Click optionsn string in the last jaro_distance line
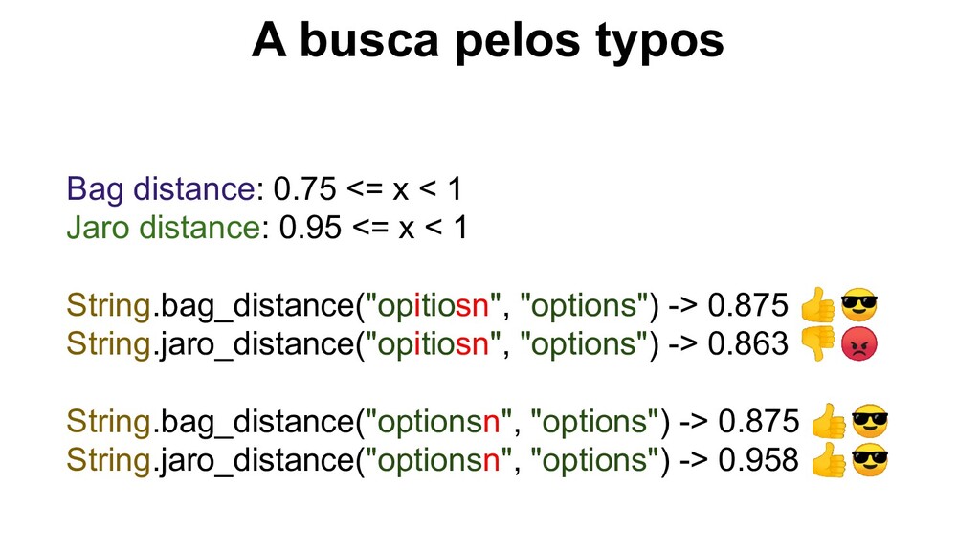980x551 pixels. click(438, 460)
